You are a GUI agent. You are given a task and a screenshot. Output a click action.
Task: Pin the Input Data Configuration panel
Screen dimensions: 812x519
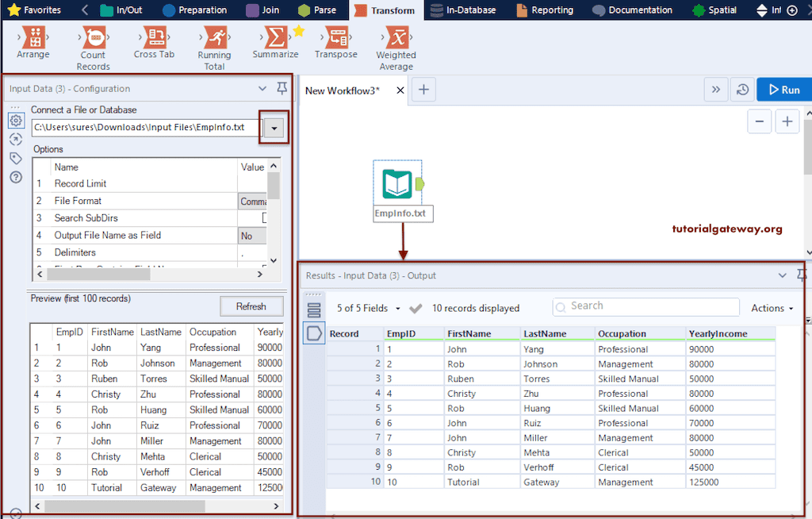[x=282, y=88]
